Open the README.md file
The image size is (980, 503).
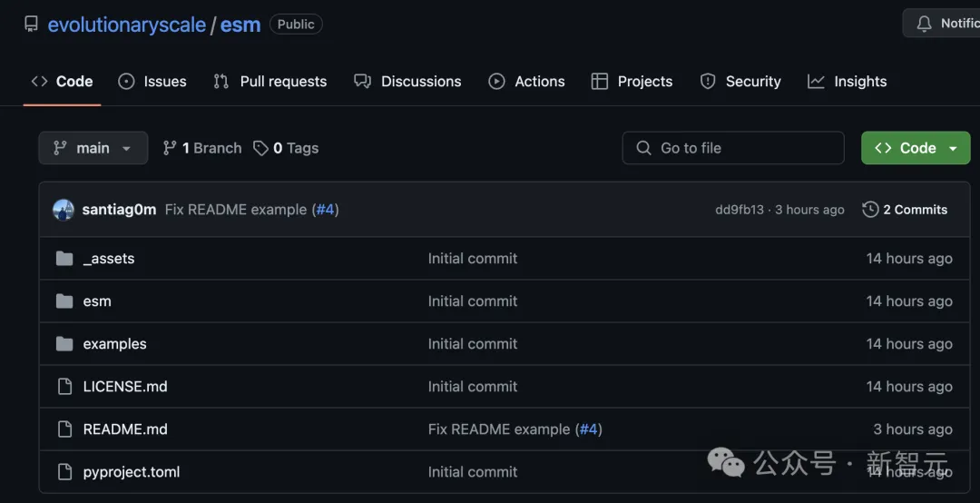pos(125,429)
